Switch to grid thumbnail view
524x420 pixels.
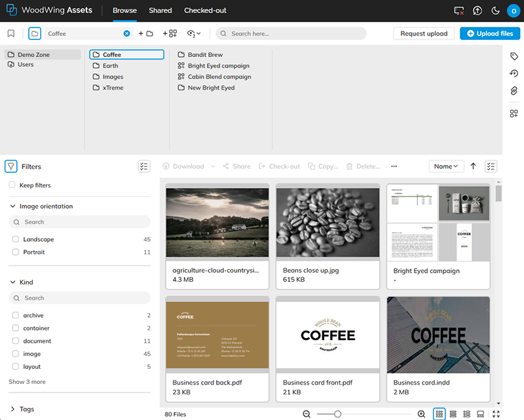click(x=440, y=414)
